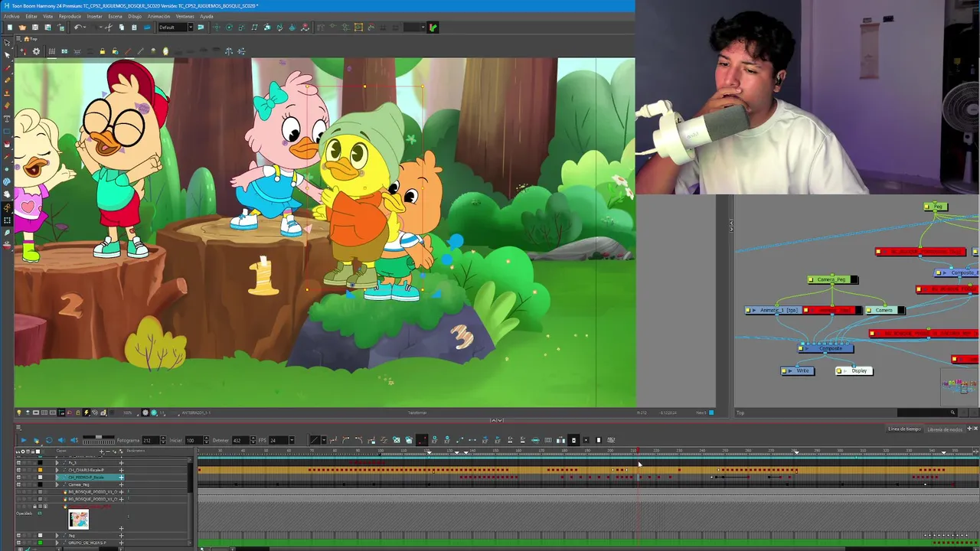This screenshot has height=551, width=980.
Task: Select the Camera_Peg layer name
Action: pyautogui.click(x=80, y=484)
